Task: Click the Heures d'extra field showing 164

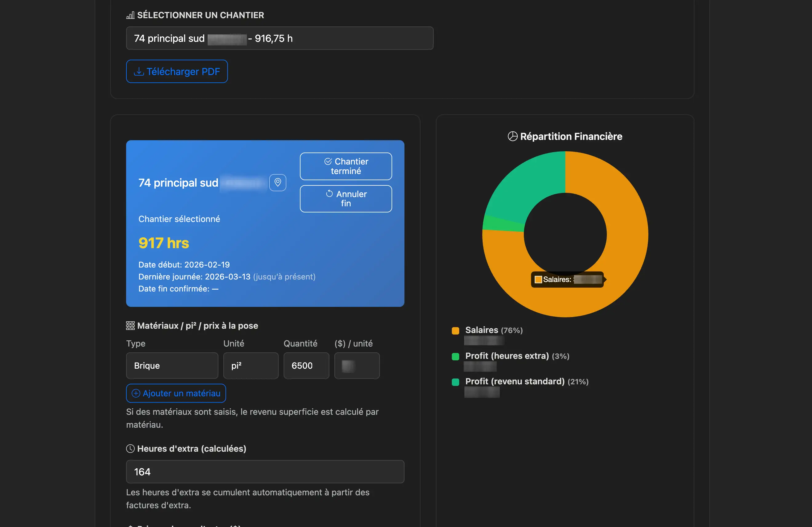Action: click(x=265, y=472)
